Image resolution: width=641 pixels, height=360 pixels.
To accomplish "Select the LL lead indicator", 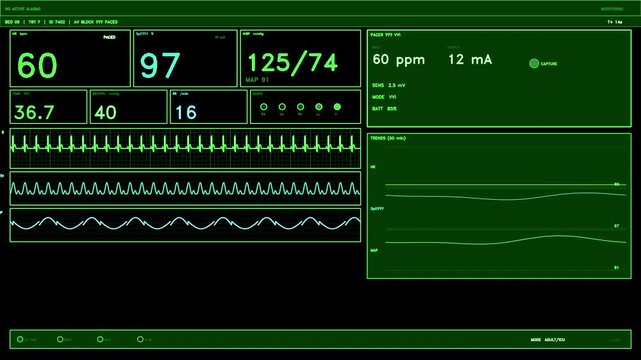I will pyautogui.click(x=319, y=107).
